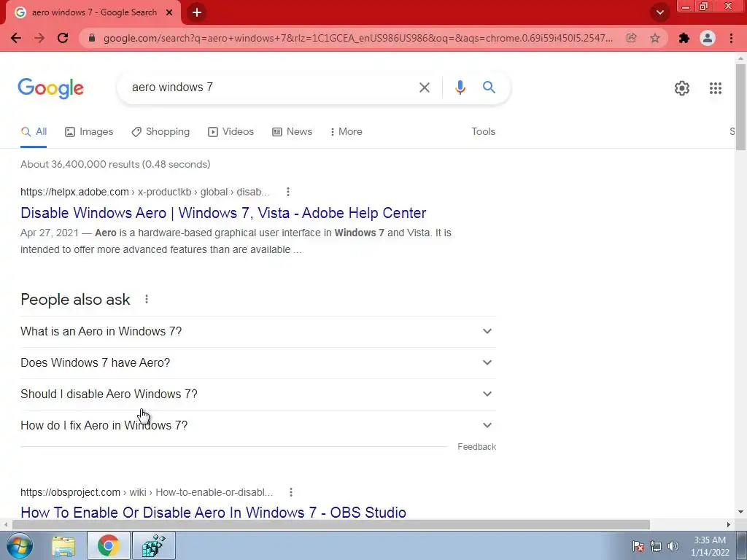Screen dimensions: 747x560
Task: Open the 'People also ask' options dots
Action: tap(147, 299)
